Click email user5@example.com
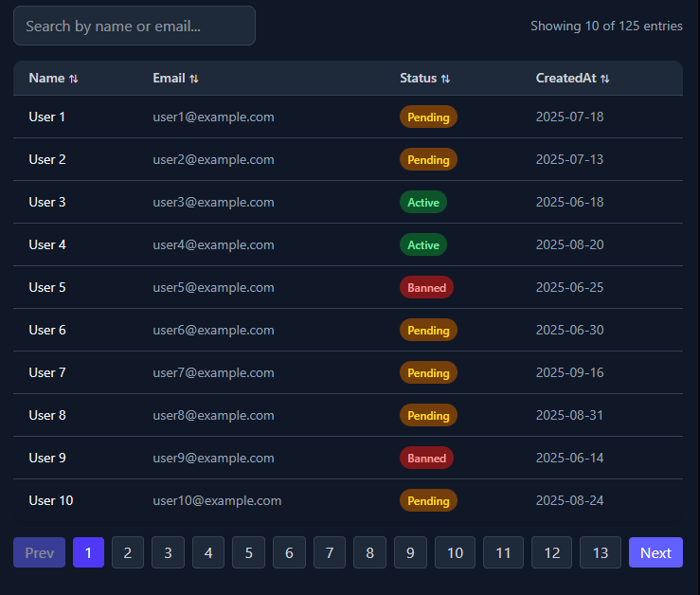The width and height of the screenshot is (700, 595). pyautogui.click(x=213, y=287)
